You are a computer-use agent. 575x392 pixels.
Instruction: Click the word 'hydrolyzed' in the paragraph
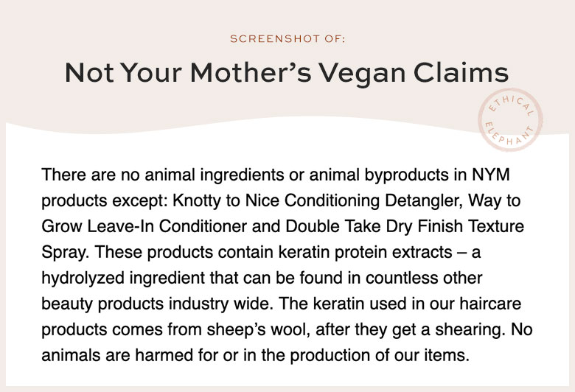click(83, 278)
